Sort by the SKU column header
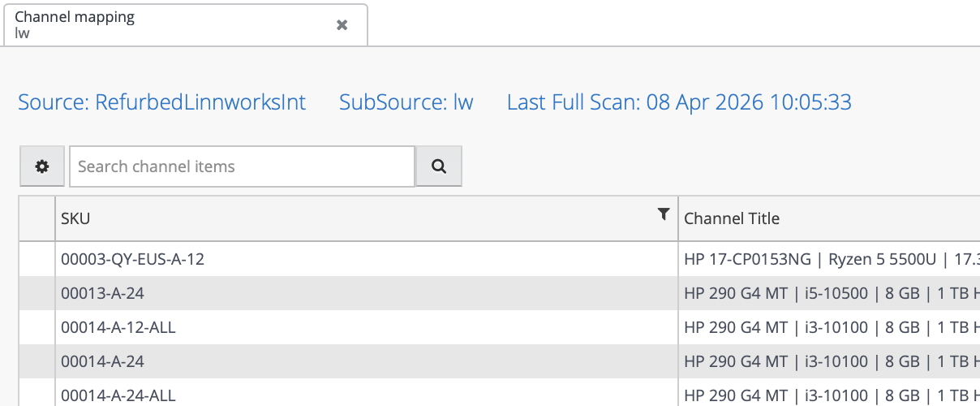The width and height of the screenshot is (980, 406). (367, 218)
